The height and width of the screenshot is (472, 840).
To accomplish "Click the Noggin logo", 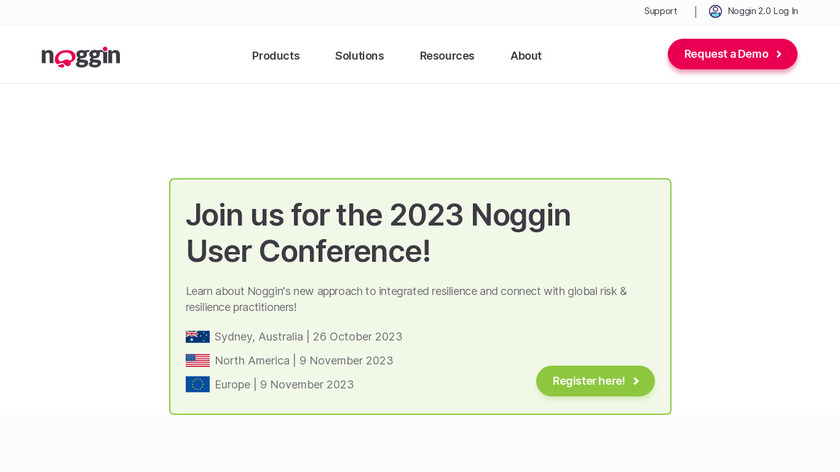I will click(81, 56).
